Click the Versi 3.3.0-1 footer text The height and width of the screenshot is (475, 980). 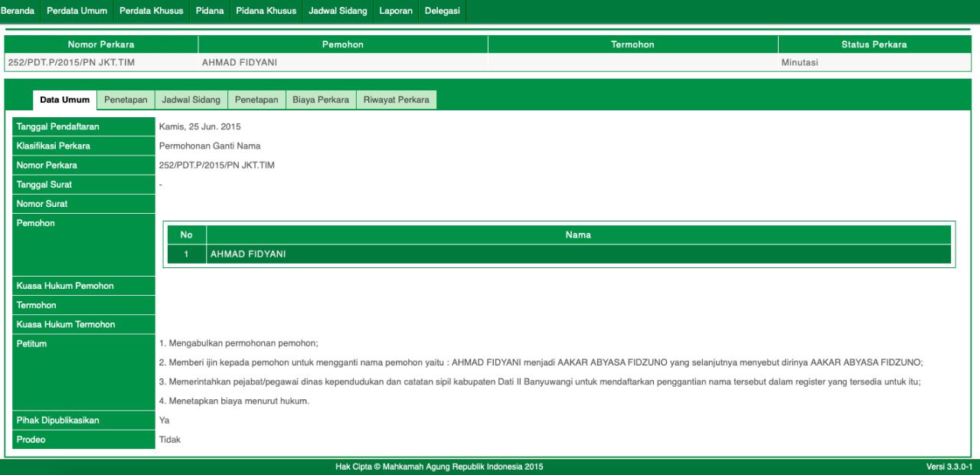949,467
